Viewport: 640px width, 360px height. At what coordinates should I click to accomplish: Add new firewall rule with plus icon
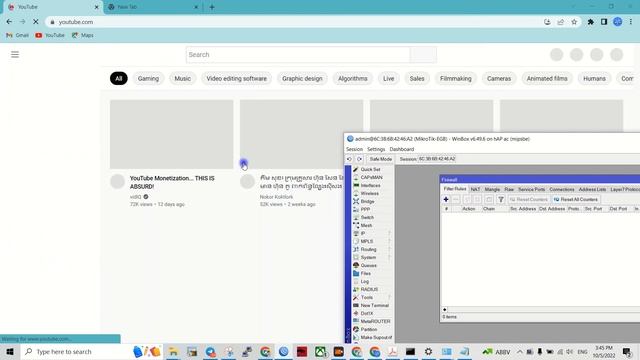point(446,199)
